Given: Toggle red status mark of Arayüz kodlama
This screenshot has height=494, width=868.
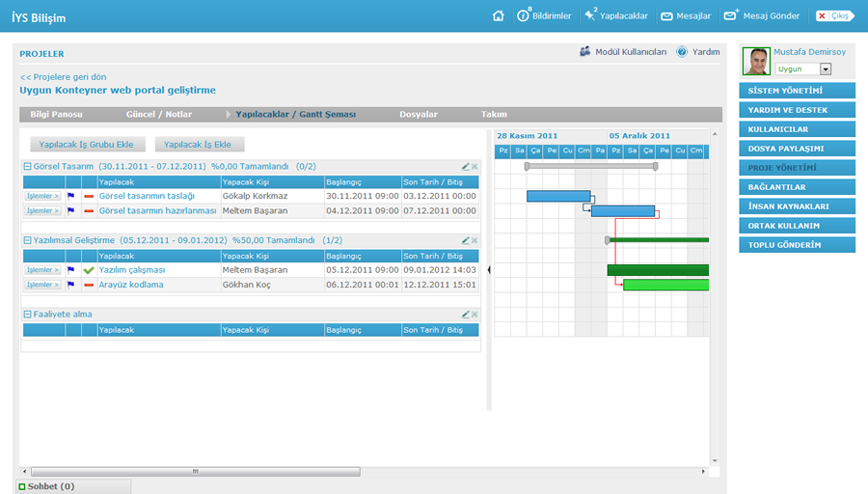Looking at the screenshot, I should pos(89,285).
